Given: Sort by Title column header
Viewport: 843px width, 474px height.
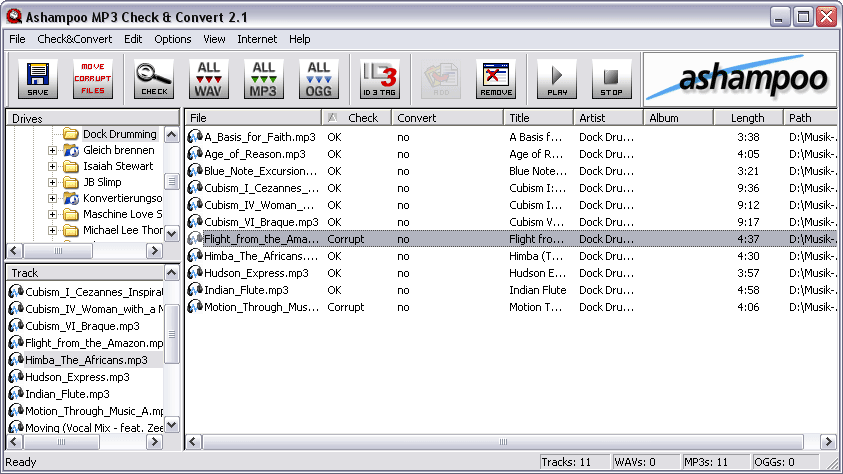Looking at the screenshot, I should click(x=538, y=118).
